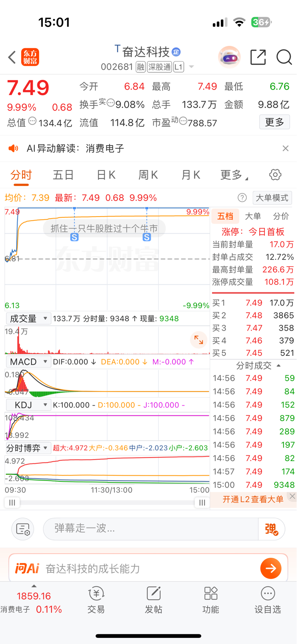Tap 买2 price 7.48 row
297x644 pixels.
pyautogui.click(x=253, y=316)
